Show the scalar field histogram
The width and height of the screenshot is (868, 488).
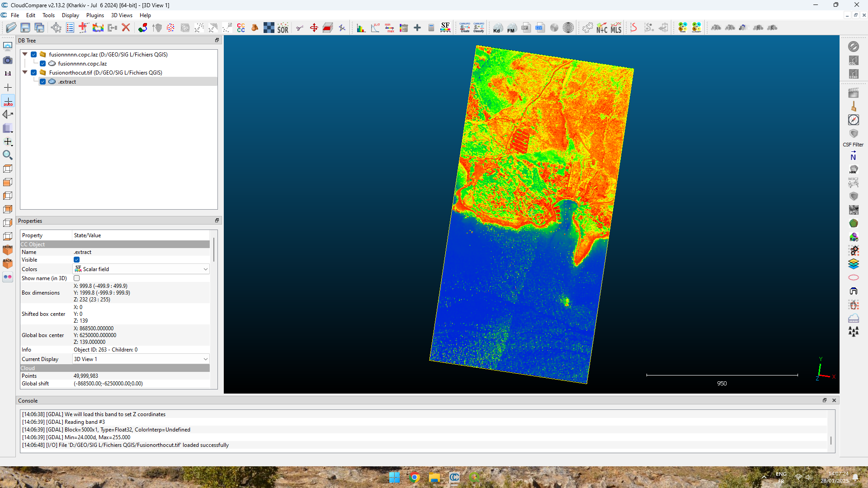(361, 28)
